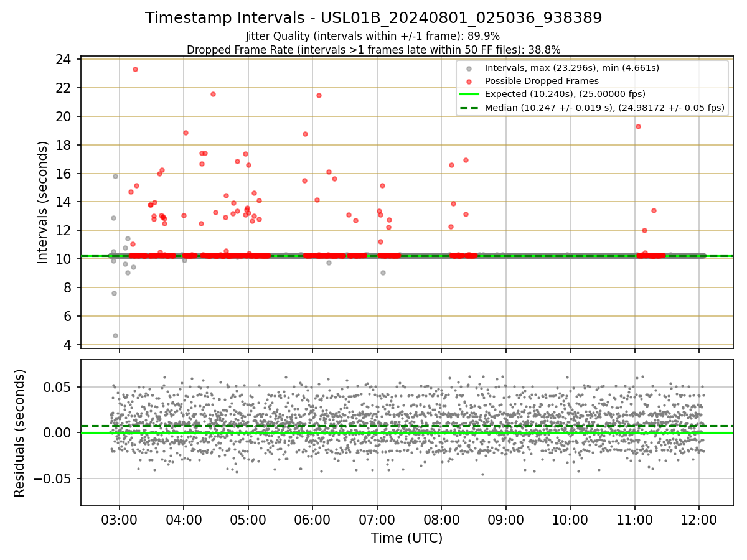Viewport: 747px width, 560px height.
Task: Click the highest red dropped-frame point near 23.3 seconds
Action: pos(135,69)
